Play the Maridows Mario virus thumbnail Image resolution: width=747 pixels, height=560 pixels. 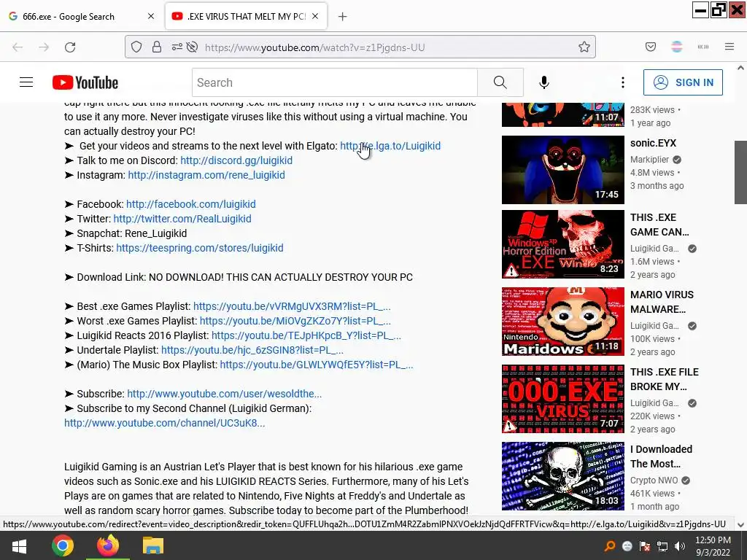(562, 322)
